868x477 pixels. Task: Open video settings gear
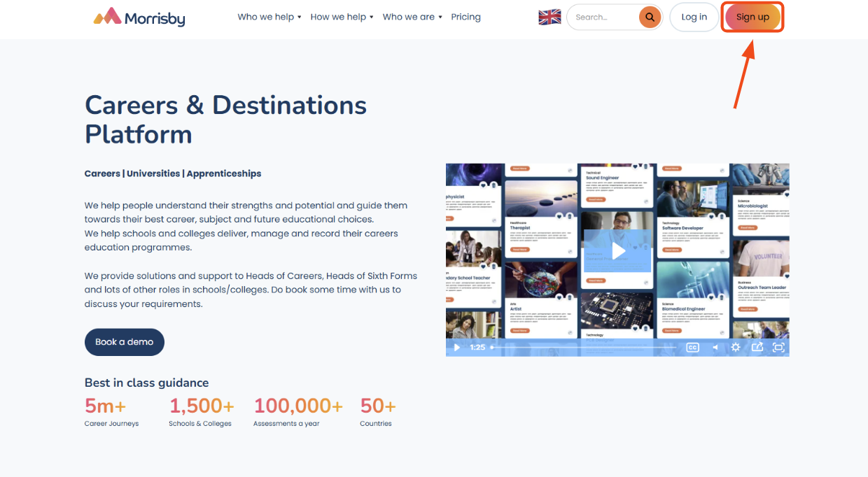pos(736,347)
